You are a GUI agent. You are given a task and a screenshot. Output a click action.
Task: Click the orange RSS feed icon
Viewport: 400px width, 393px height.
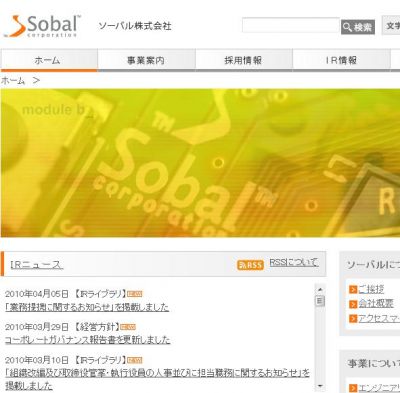click(250, 265)
